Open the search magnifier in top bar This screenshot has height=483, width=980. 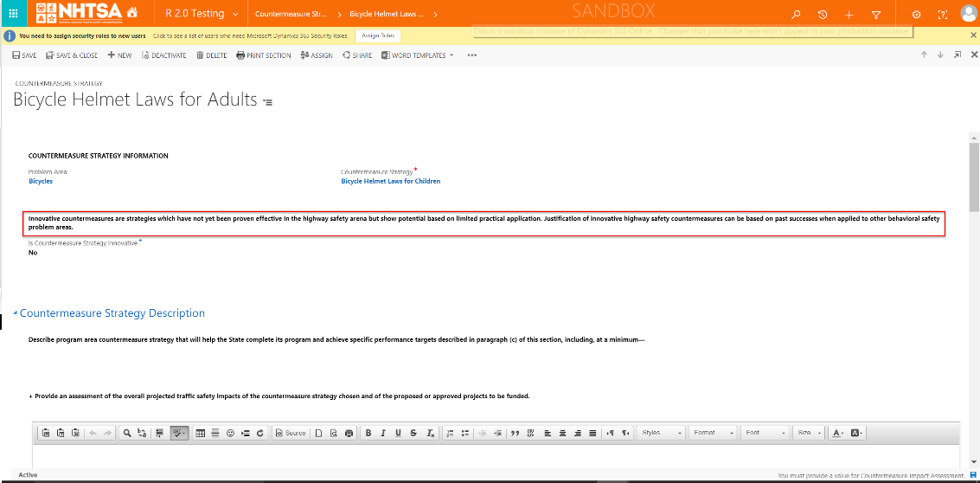(796, 15)
